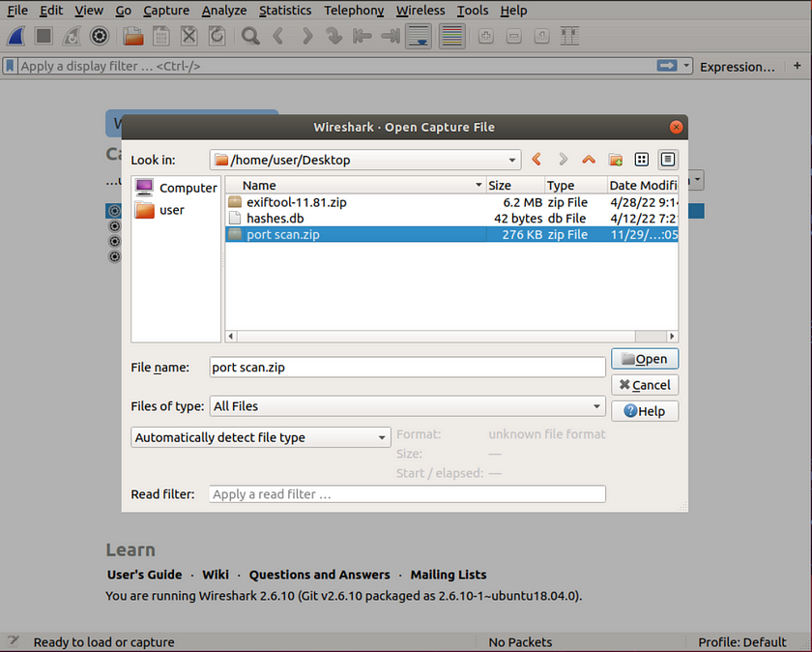Click the horizontal scrollbar right arrow

coord(672,337)
